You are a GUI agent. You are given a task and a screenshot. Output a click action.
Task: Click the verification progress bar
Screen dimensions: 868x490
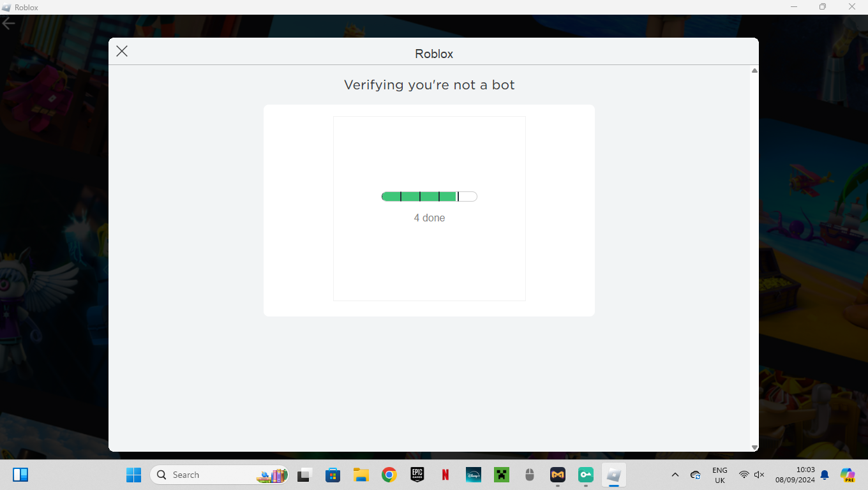pos(430,197)
